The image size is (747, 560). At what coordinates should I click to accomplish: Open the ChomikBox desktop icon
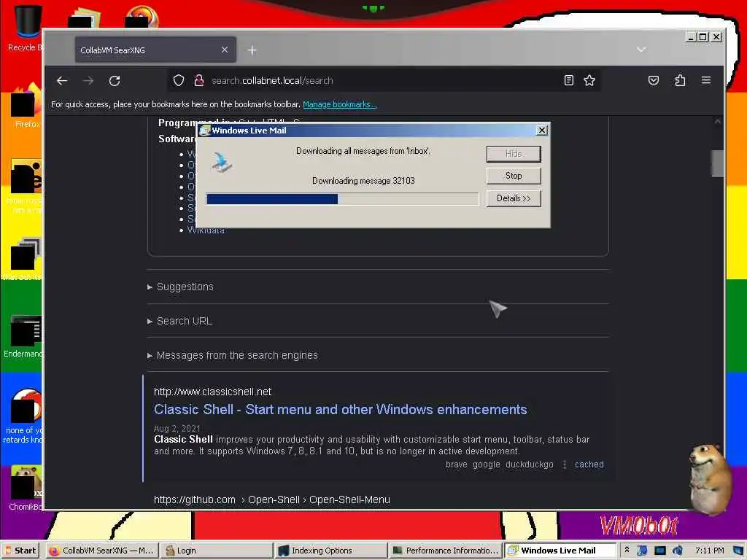point(26,488)
